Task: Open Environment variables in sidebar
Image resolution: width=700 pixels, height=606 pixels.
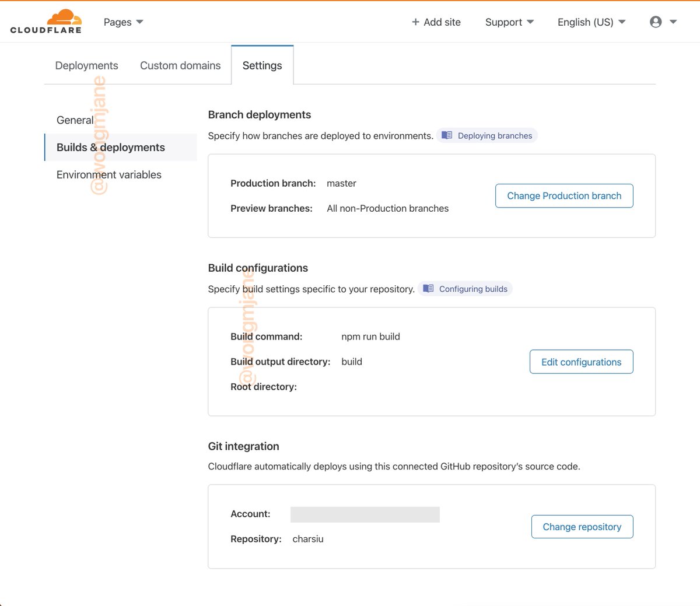Action: (109, 174)
